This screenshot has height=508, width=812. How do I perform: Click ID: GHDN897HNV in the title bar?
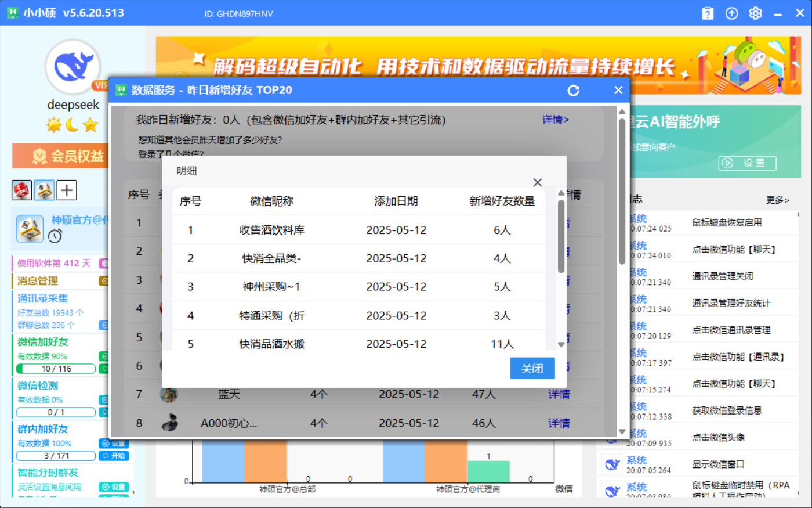pyautogui.click(x=238, y=13)
